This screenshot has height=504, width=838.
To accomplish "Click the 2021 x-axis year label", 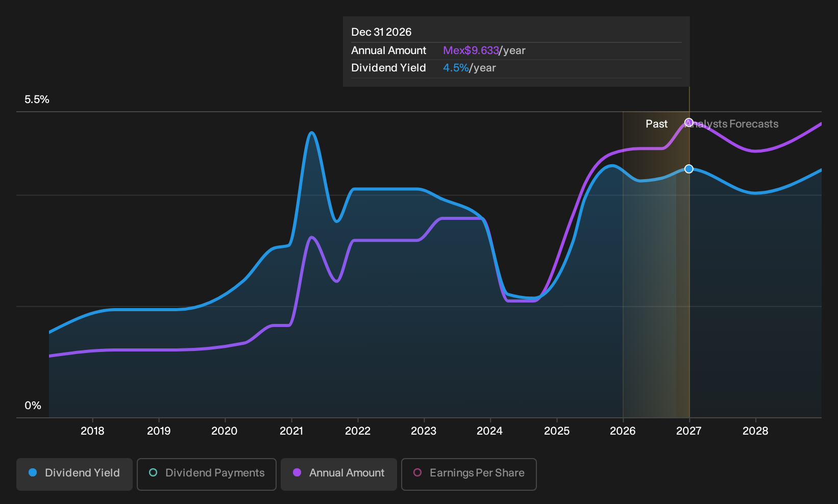I will tap(291, 431).
